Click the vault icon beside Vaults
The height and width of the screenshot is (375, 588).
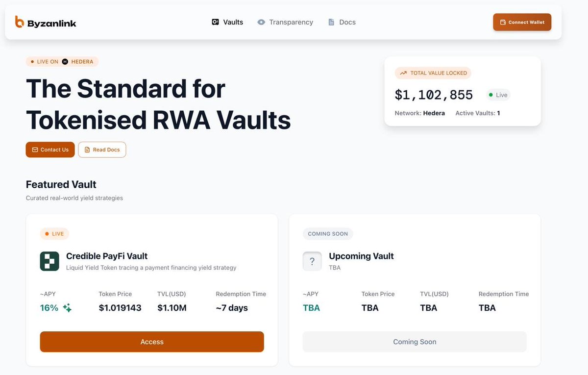point(215,22)
